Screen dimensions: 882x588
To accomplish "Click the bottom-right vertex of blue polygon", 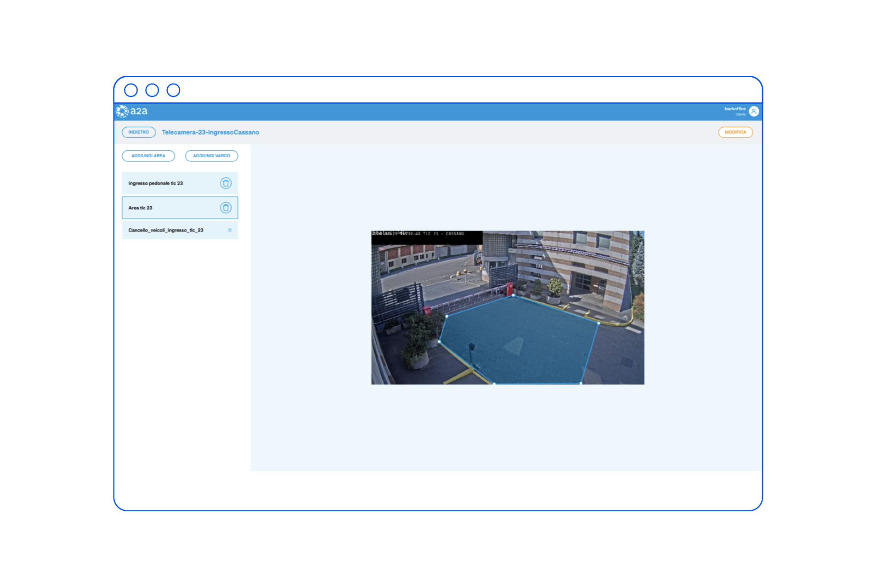I will coord(581,383).
